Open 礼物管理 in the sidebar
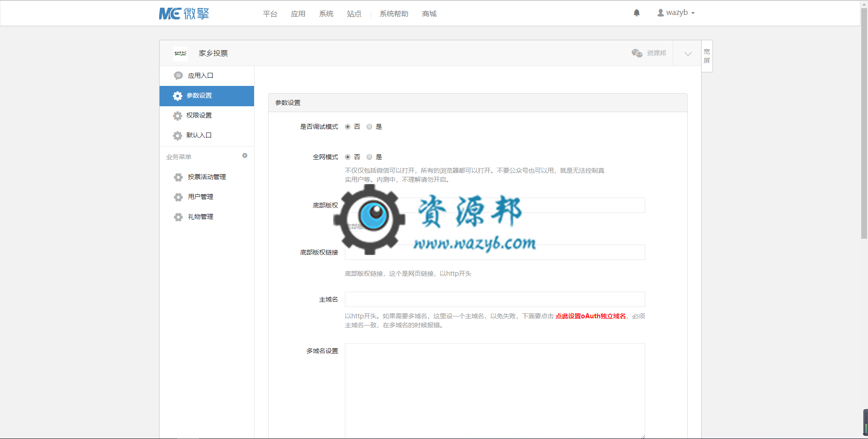This screenshot has height=439, width=868. 207,217
